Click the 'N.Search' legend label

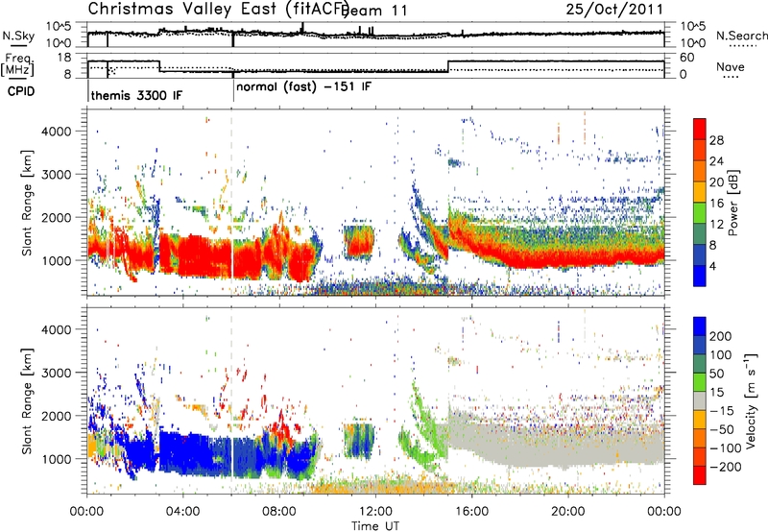click(741, 36)
